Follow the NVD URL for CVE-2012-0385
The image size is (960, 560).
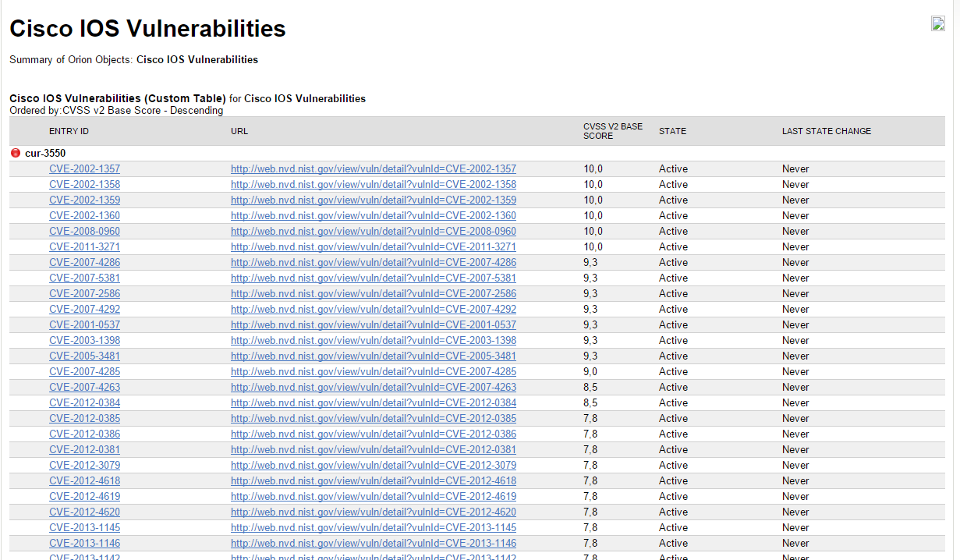pos(374,418)
